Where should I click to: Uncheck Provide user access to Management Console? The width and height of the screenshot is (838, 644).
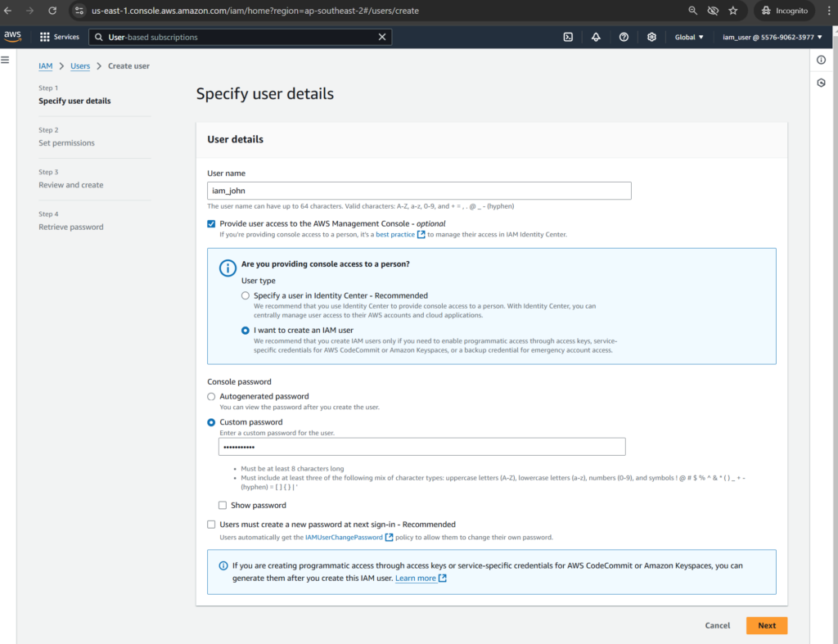tap(212, 223)
